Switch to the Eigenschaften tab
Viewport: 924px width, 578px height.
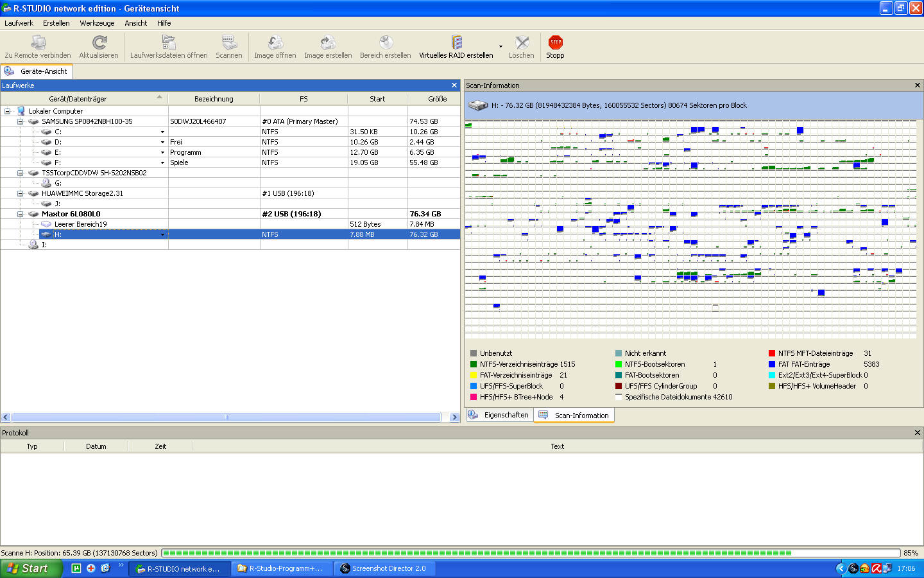coord(499,416)
